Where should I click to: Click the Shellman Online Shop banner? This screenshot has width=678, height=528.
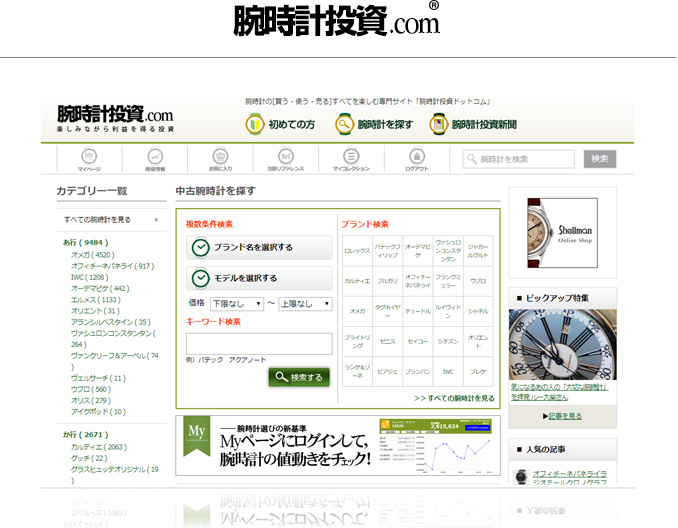click(562, 233)
